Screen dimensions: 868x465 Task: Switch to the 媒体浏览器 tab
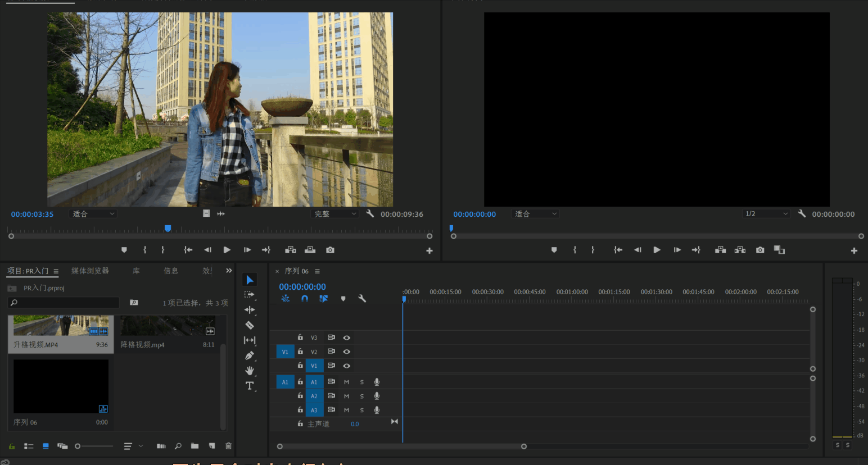pyautogui.click(x=90, y=271)
